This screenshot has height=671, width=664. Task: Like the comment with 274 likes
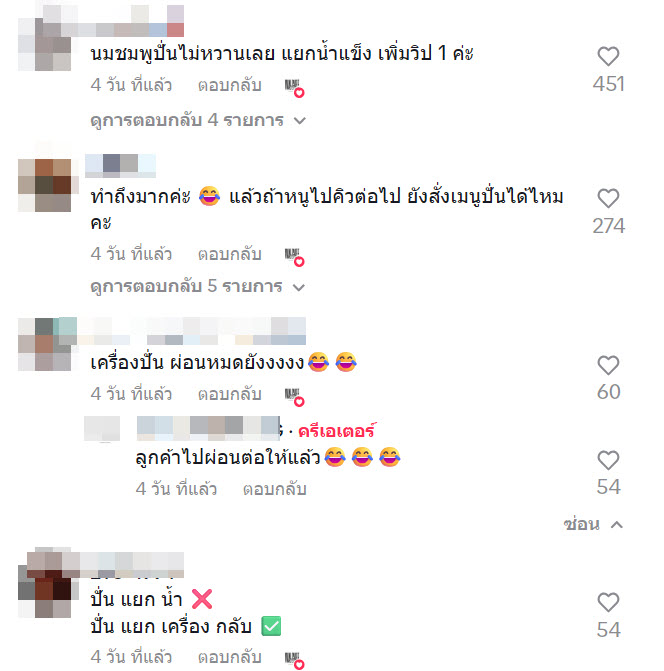(x=608, y=199)
